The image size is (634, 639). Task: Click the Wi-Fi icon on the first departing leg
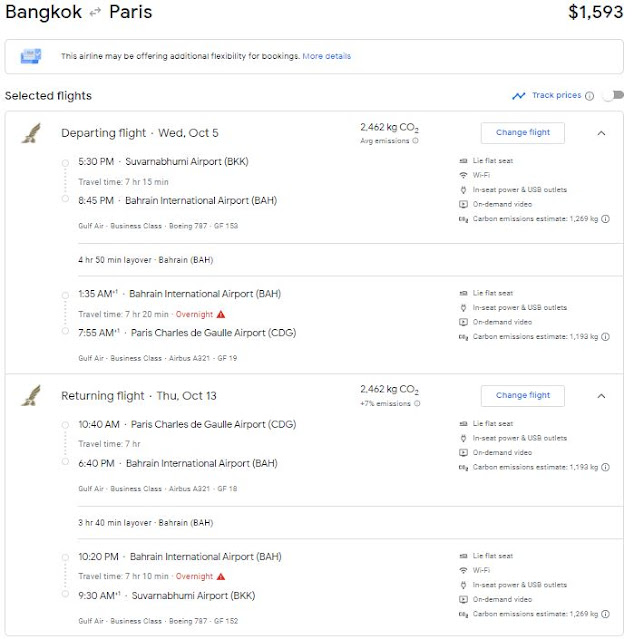(x=462, y=175)
